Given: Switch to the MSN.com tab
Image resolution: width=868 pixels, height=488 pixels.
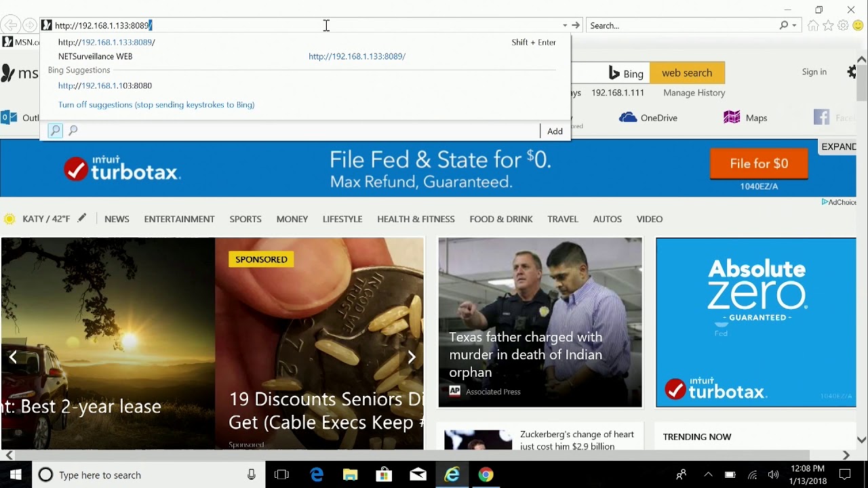Looking at the screenshot, I should pyautogui.click(x=20, y=42).
